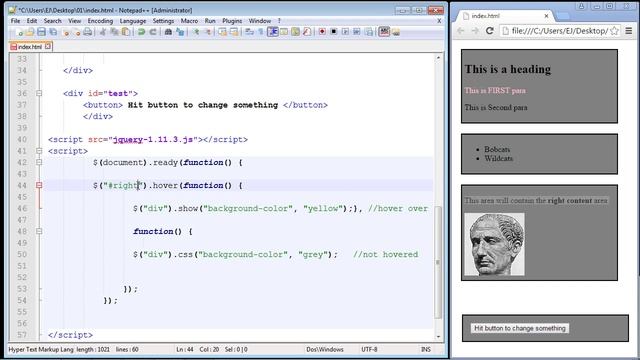Collapse the fold marker at line 42
This screenshot has height=360, width=640.
click(x=39, y=162)
